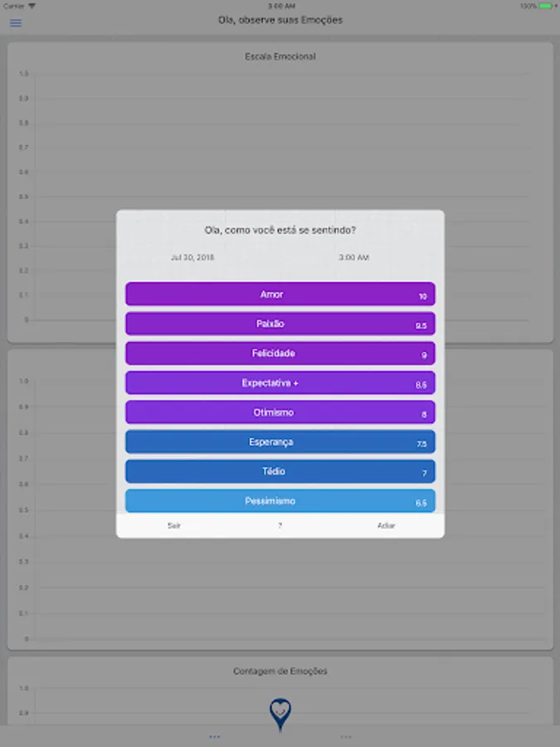Select the Esperança emotion
Screen dimensions: 560x747
click(280, 442)
